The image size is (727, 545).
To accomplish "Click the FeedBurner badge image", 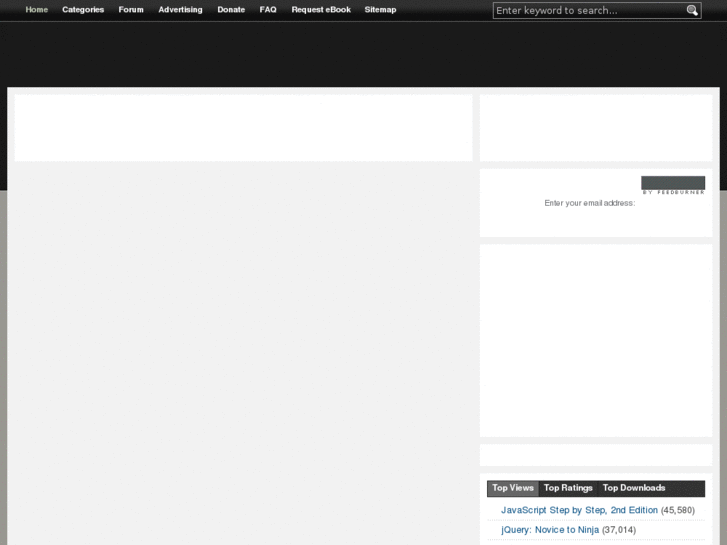I will pos(673,185).
